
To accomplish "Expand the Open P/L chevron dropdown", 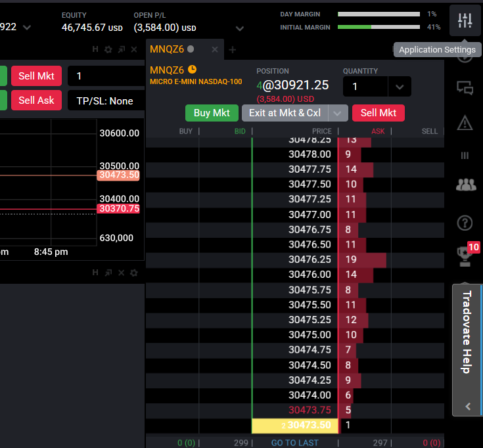I will coord(240,29).
